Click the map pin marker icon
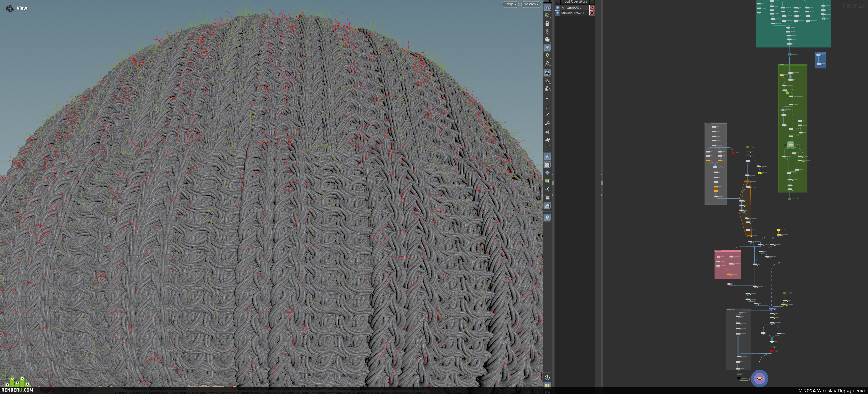Screen dimensions: 868x394 pyautogui.click(x=547, y=218)
